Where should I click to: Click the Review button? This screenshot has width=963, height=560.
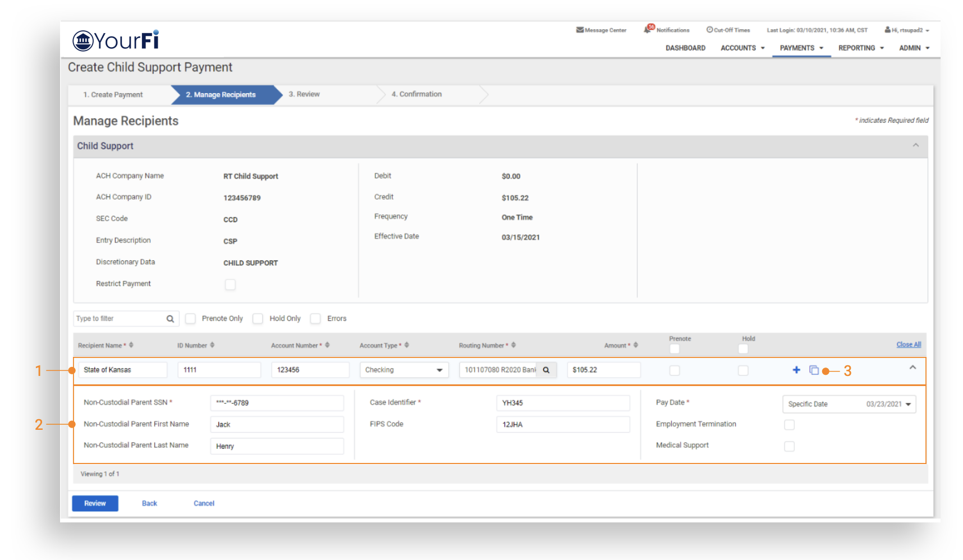(95, 503)
